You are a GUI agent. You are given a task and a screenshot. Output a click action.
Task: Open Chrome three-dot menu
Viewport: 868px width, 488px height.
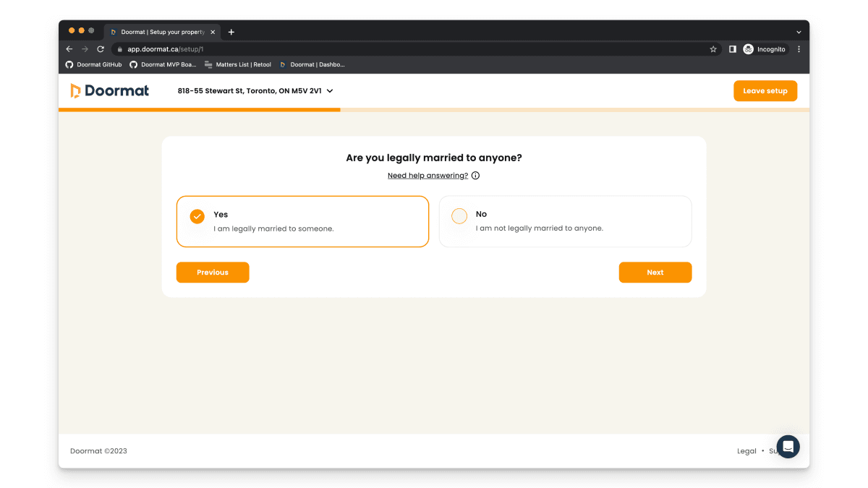799,49
